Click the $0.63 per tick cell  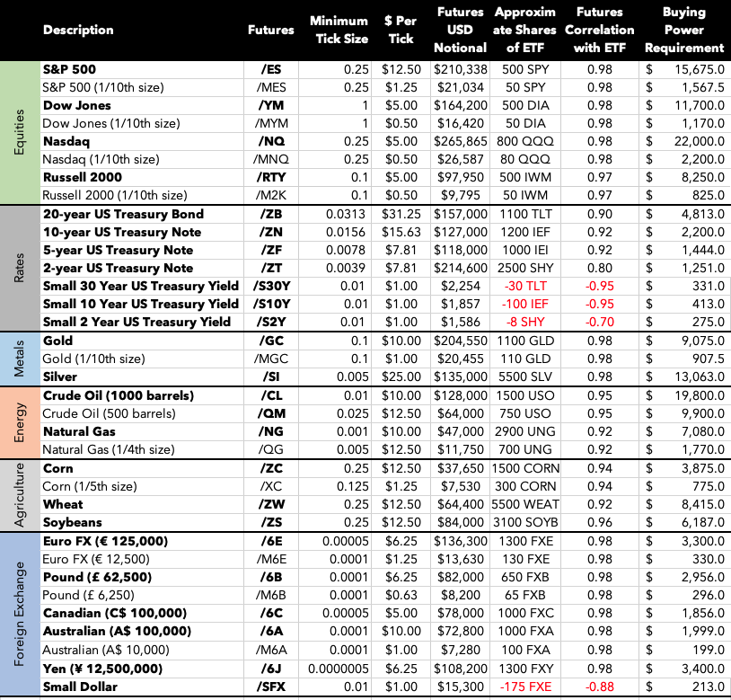tap(401, 595)
